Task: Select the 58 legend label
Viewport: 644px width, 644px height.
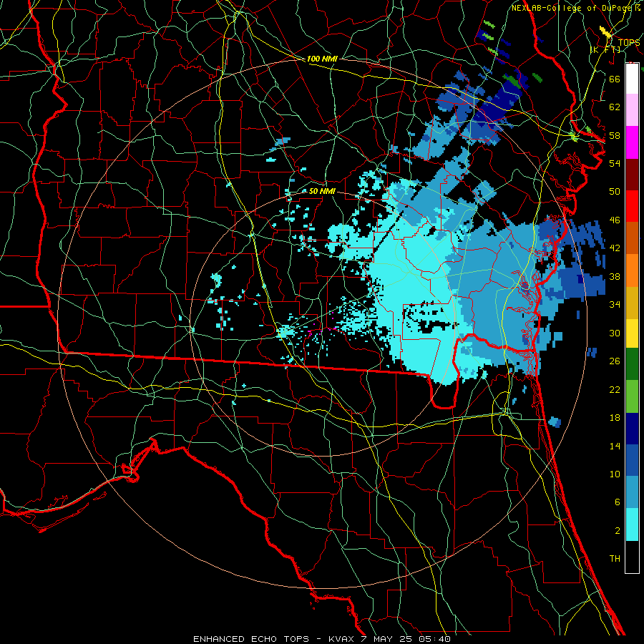Action: pyautogui.click(x=615, y=135)
